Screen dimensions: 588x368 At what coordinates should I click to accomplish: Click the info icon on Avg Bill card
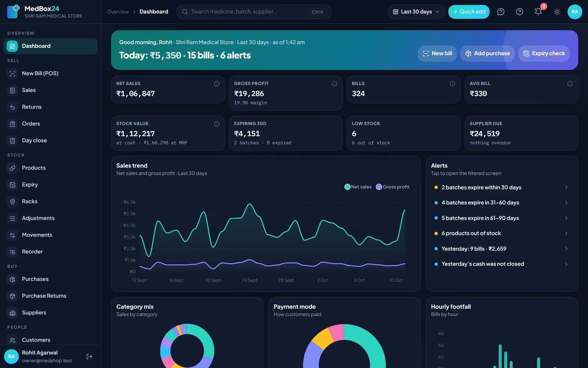[570, 84]
